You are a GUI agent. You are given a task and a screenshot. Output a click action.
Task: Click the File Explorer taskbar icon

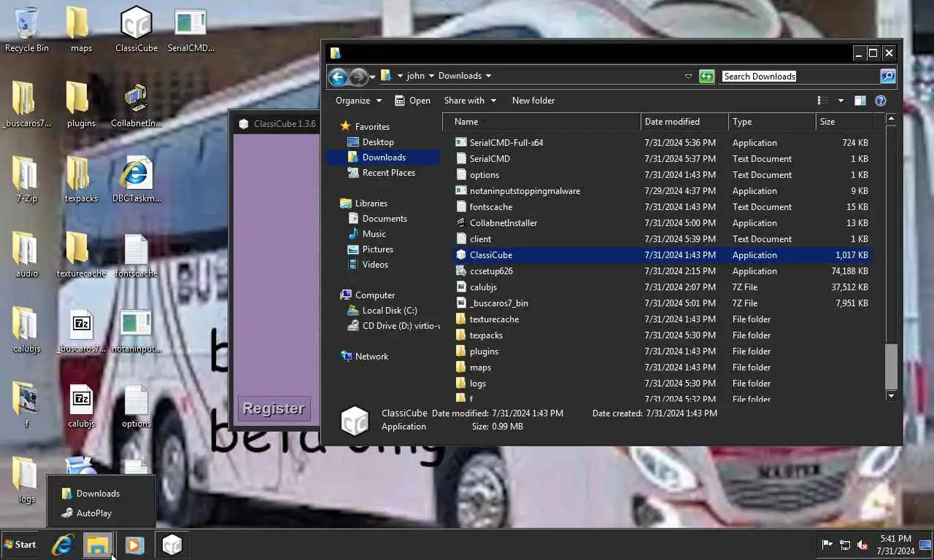(97, 545)
